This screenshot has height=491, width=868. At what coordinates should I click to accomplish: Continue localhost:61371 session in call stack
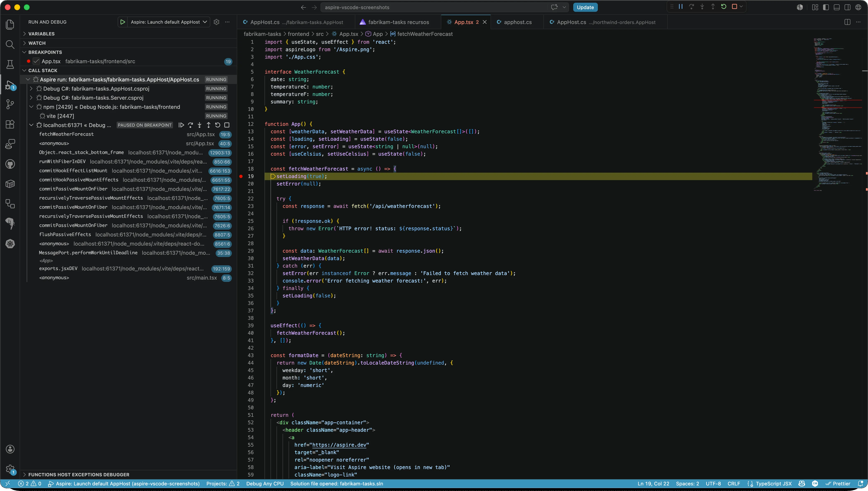(181, 125)
